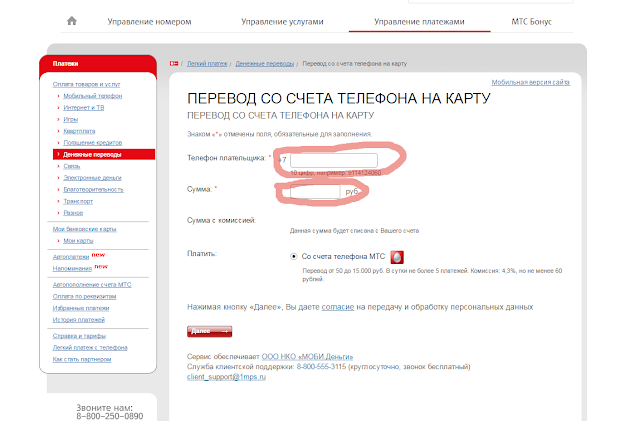Click the 'Платежи' sidebar header
The width and height of the screenshot is (640, 421).
click(x=65, y=64)
